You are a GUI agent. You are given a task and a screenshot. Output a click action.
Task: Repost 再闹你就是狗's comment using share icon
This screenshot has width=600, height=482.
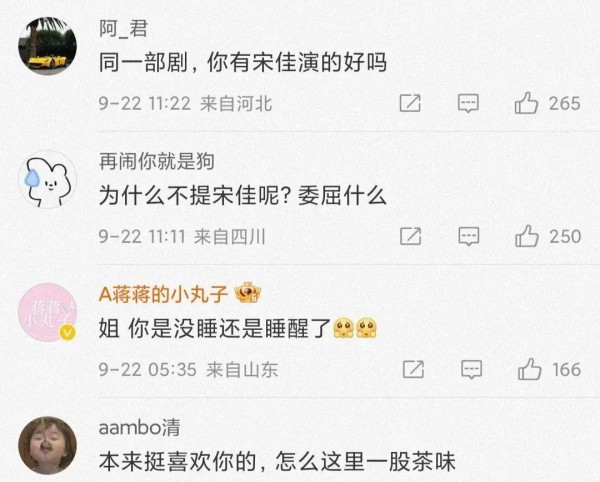pyautogui.click(x=411, y=236)
